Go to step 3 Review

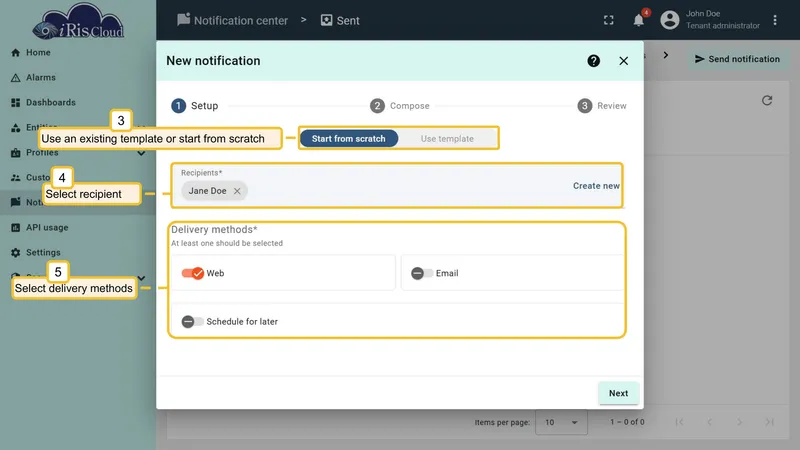coord(602,106)
